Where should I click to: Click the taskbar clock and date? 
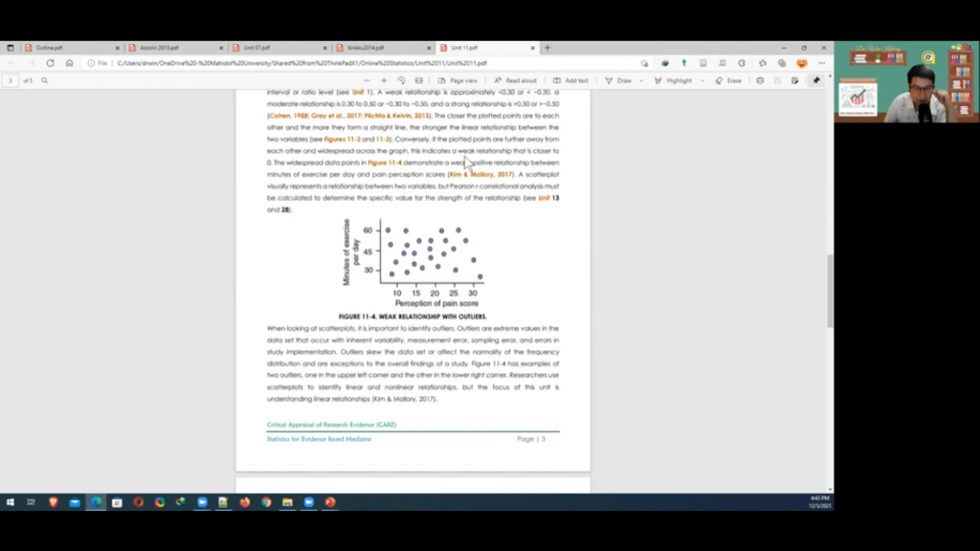[819, 502]
